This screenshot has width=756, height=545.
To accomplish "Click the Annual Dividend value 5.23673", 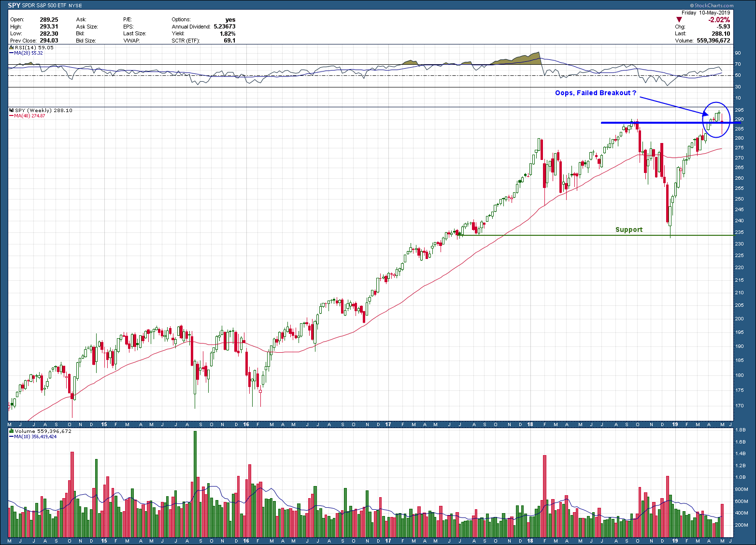I will click(x=225, y=27).
